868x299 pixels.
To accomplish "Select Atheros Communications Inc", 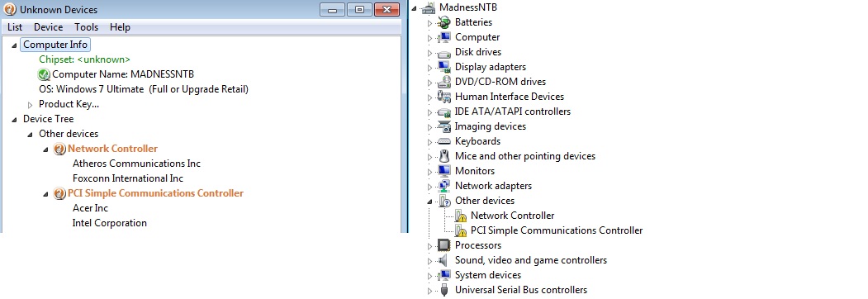I will point(137,164).
